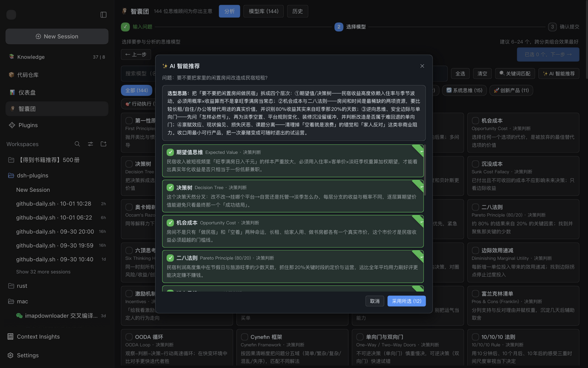The image size is (588, 368).
Task: Open workspace filter options icon
Action: [90, 144]
